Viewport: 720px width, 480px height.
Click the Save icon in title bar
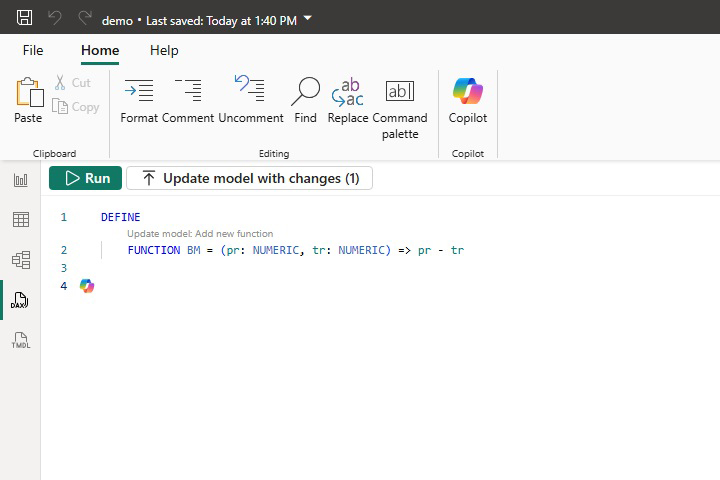coord(25,18)
